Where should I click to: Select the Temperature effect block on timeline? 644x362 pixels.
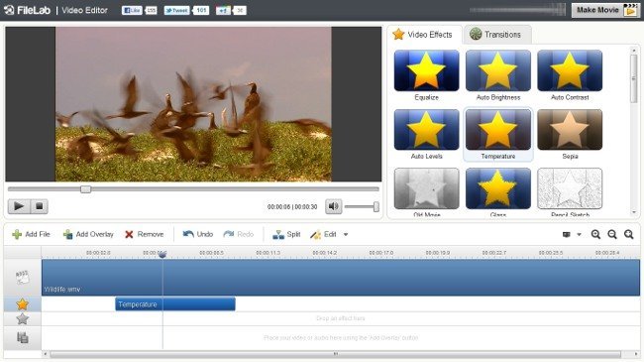(175, 304)
